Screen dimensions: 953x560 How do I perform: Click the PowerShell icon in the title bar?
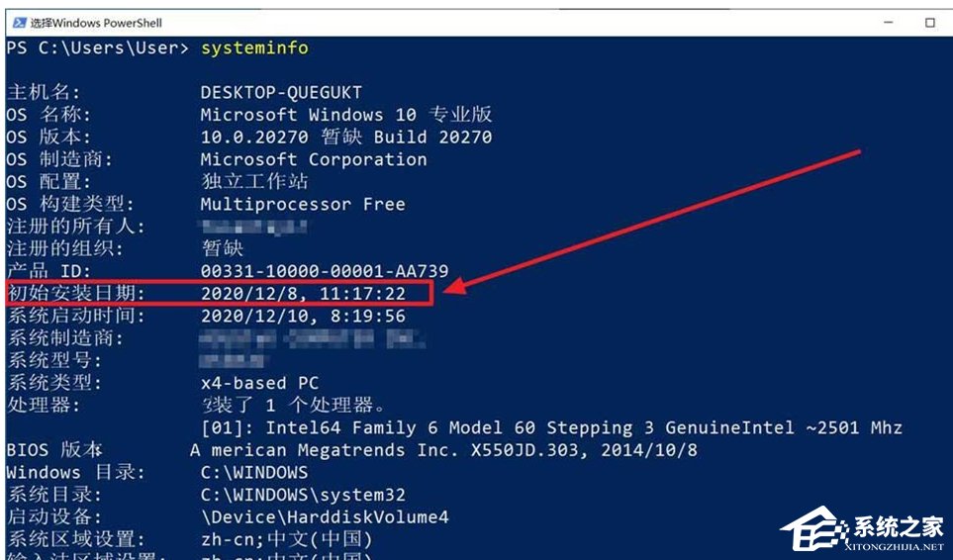17,22
